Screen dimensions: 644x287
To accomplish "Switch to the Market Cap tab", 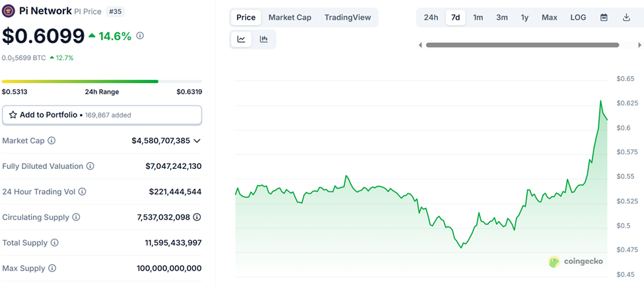I will click(x=289, y=17).
